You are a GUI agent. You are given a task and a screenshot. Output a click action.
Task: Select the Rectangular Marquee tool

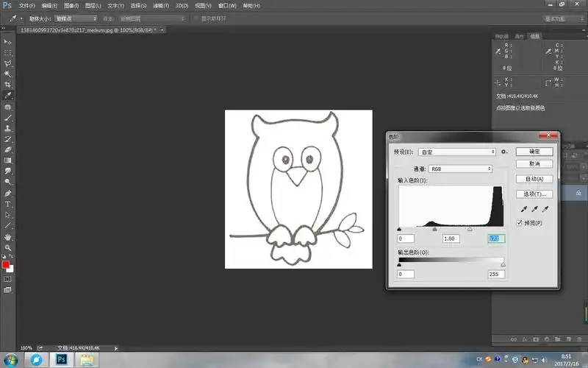click(7, 52)
